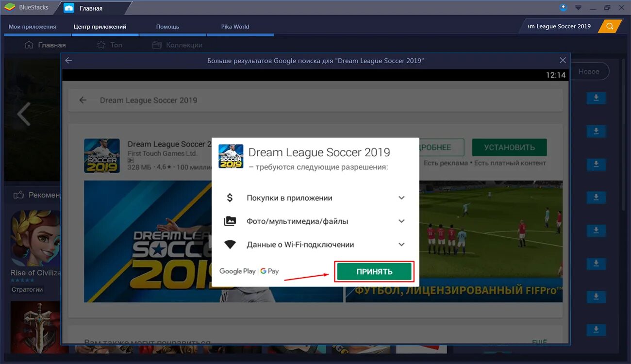Click the First Touch Games Ltd. developer name
Screen dimensions: 631x364
163,153
